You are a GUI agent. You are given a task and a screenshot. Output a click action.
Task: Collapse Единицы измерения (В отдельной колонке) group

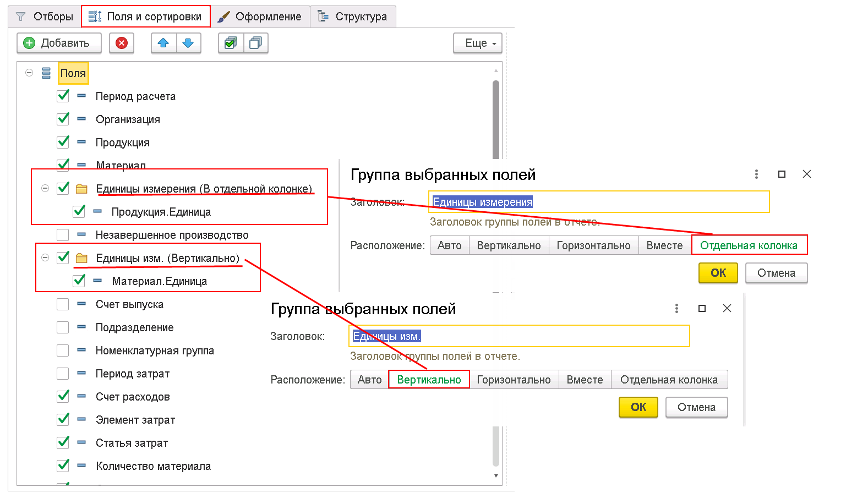[x=45, y=188]
